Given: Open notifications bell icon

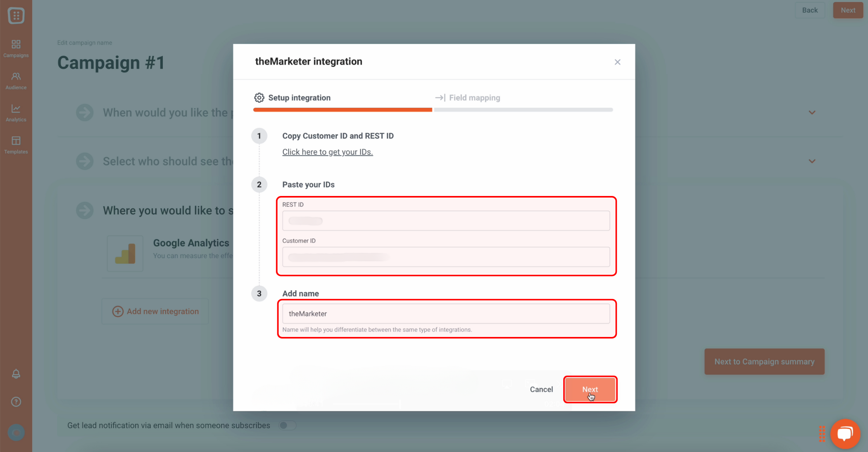Looking at the screenshot, I should click(x=16, y=374).
